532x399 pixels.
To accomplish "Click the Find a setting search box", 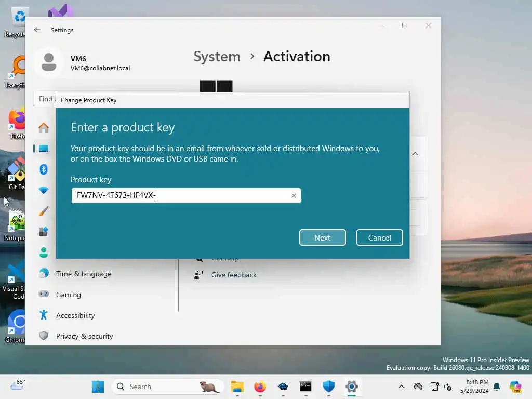I will 45,99.
